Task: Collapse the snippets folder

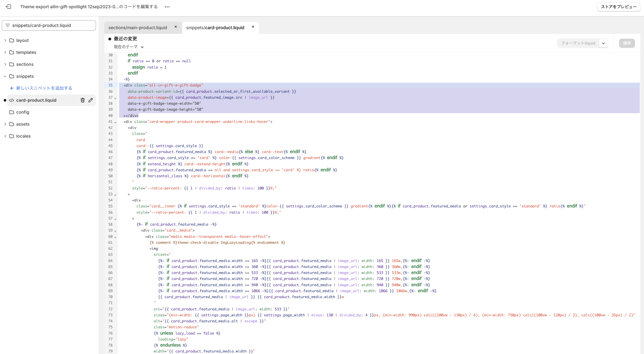Action: pos(5,76)
